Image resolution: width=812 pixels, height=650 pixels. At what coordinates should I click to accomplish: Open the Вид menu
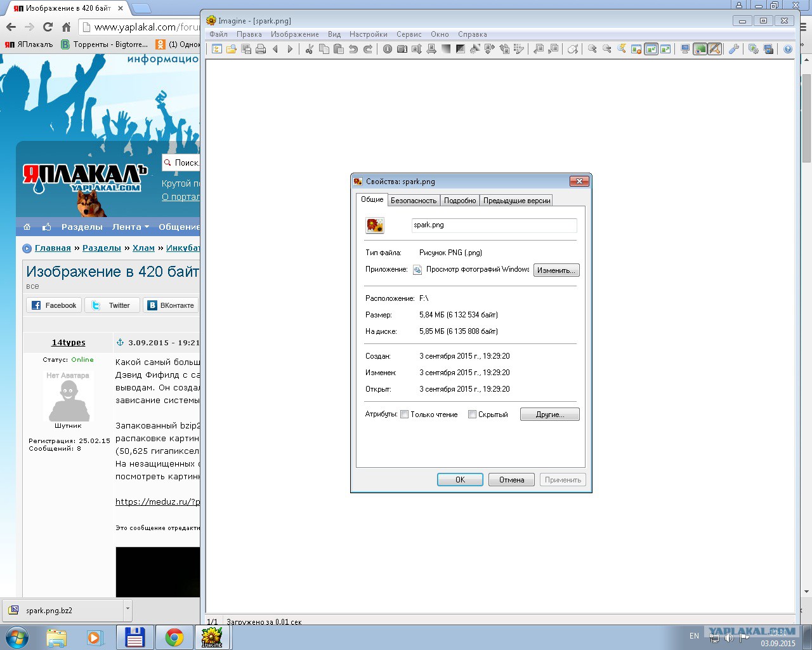point(334,34)
